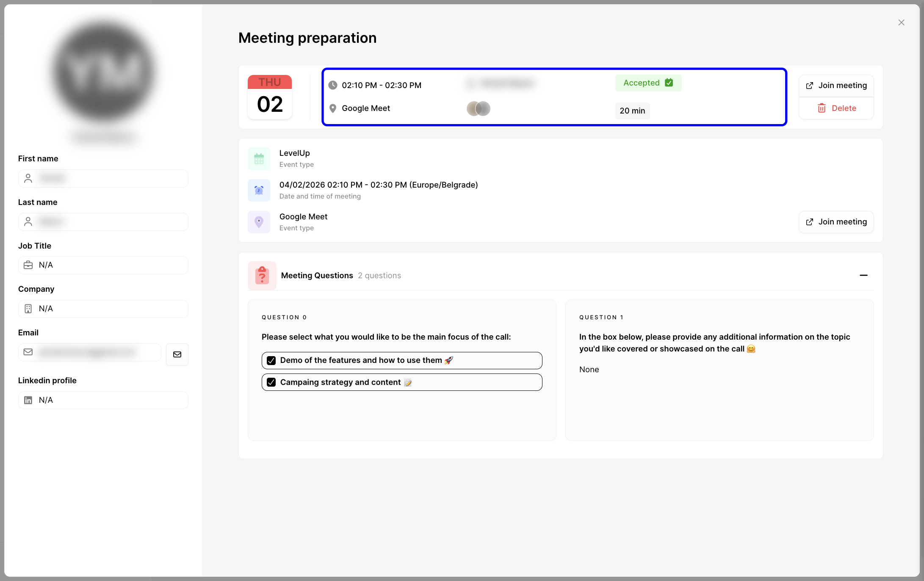Click the overlapping attendee avatars
Image resolution: width=924 pixels, height=581 pixels.
pos(478,108)
